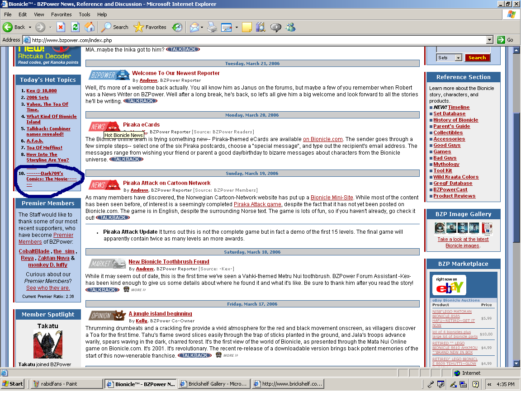This screenshot has height=420, width=521.
Task: Click the Forward navigation arrow
Action: (x=40, y=27)
